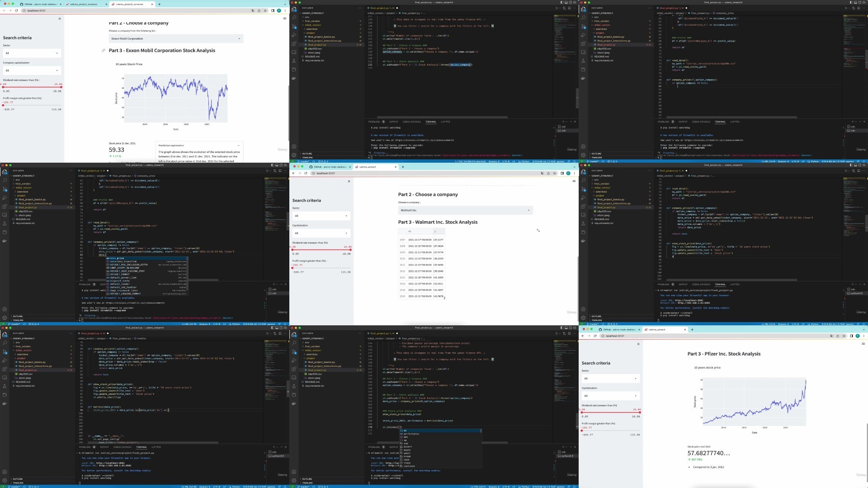Screen dimensions: 868x488
Task: Open a new tab in Exxon Mobil browser window
Action: click(x=159, y=4)
